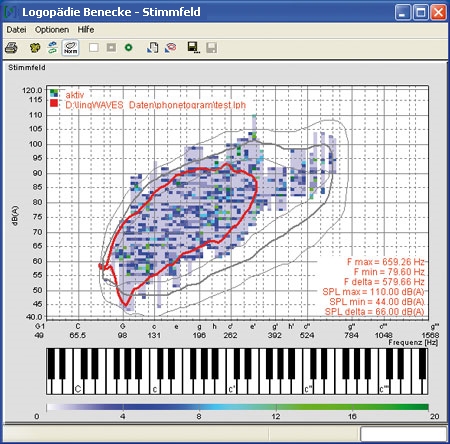Maximize the Stimmfeld window
Screen dimensions: 450x444
pyautogui.click(x=420, y=13)
